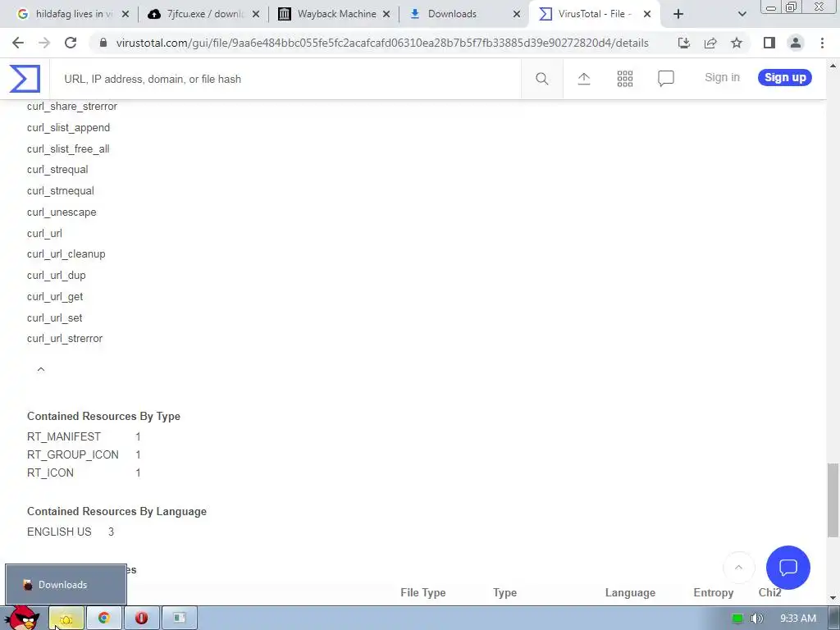Click the Angry Birds start button in taskbar

click(x=22, y=618)
